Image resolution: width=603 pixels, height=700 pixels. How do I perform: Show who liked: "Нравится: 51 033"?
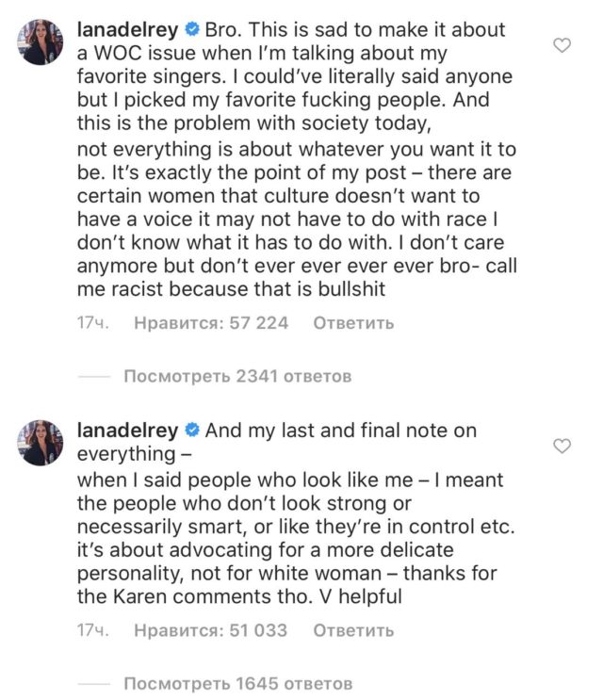pyautogui.click(x=211, y=630)
